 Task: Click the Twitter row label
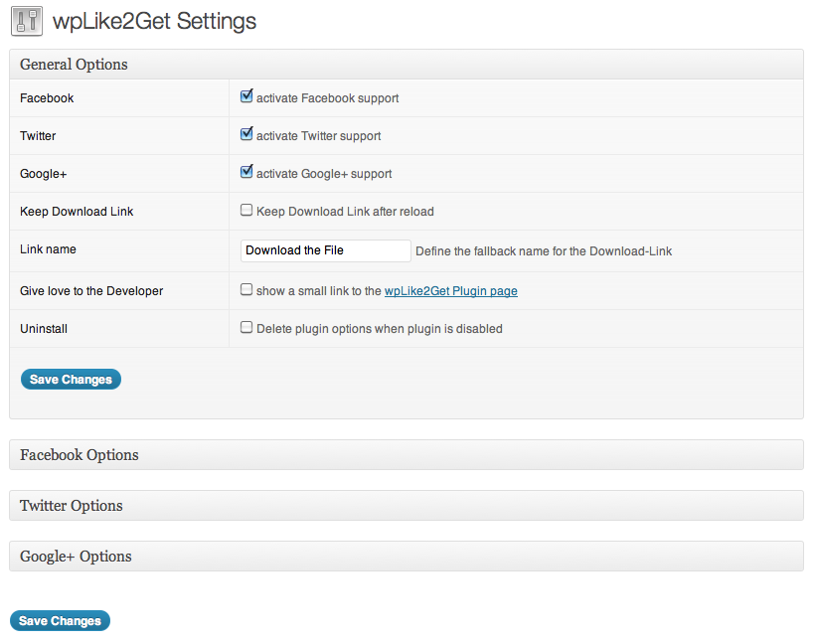[x=38, y=136]
